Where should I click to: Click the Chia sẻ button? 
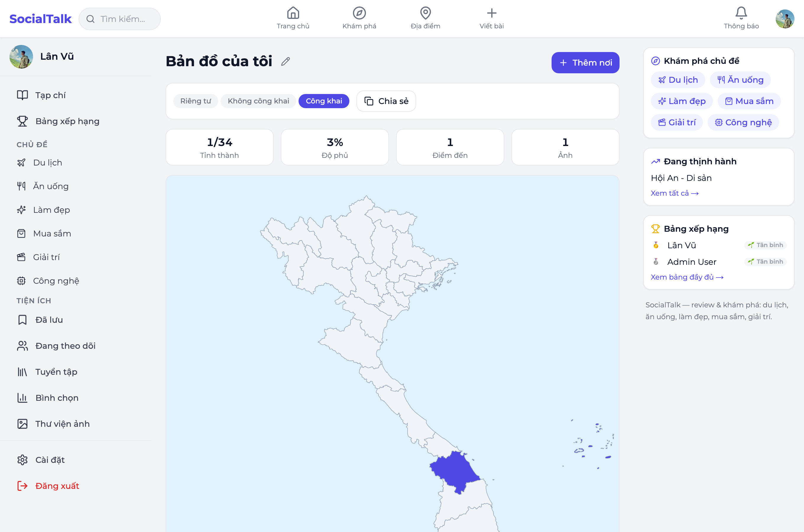(x=386, y=101)
